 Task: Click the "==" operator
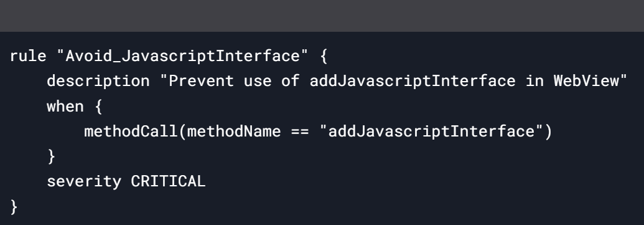300,132
